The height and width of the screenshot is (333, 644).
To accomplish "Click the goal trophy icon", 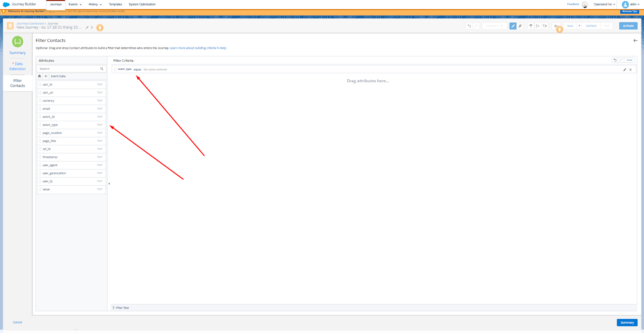I will (x=531, y=26).
